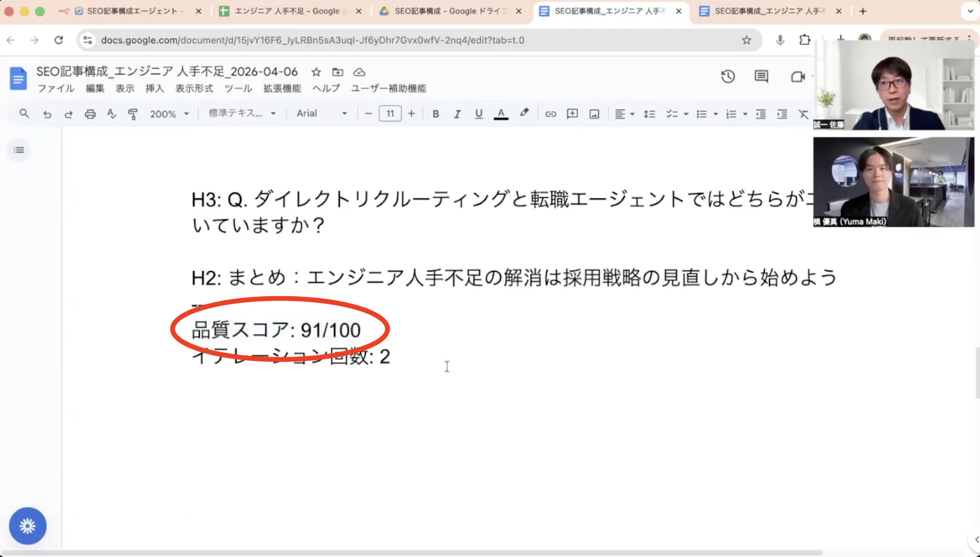
Task: Insert a numbered list
Action: point(731,114)
